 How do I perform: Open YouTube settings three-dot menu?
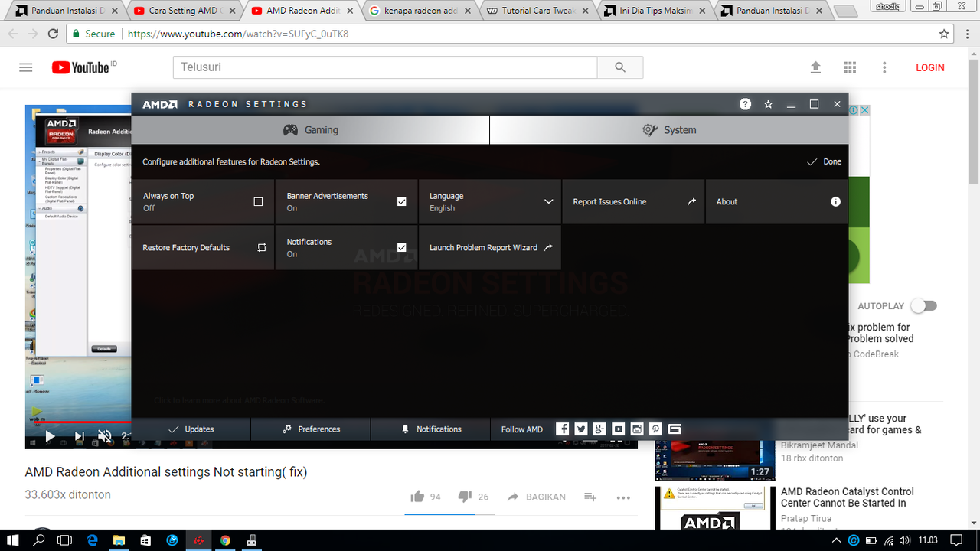tap(884, 67)
